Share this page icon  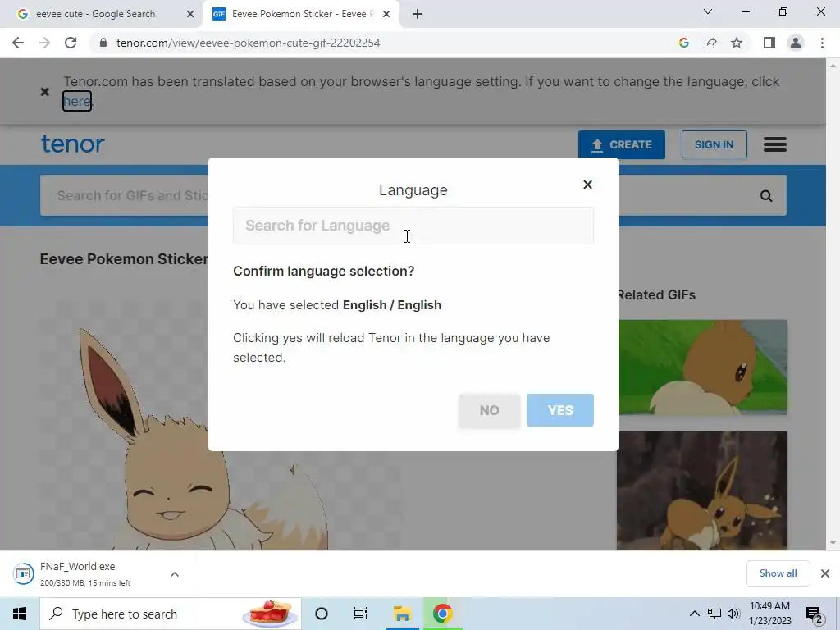tap(710, 43)
